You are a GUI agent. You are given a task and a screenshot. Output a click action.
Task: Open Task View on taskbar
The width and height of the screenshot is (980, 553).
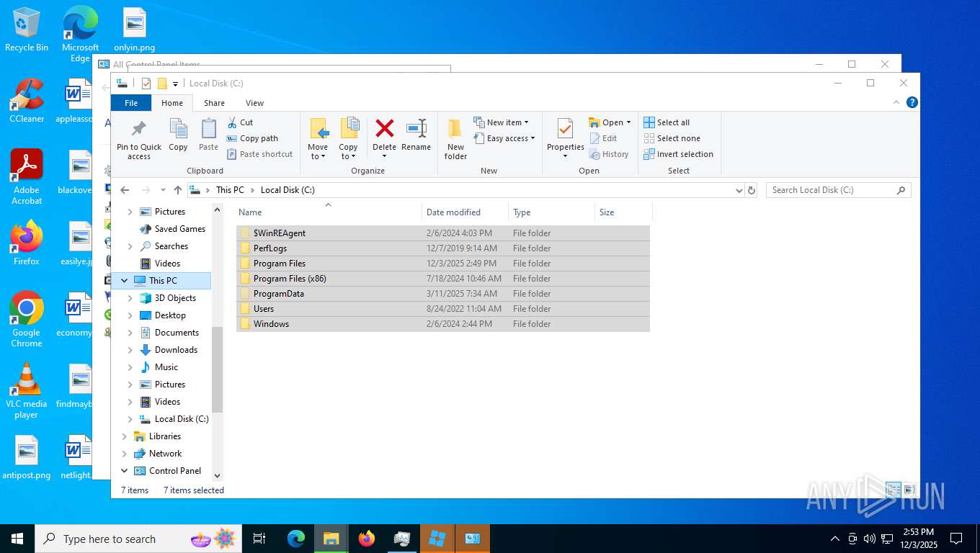(x=259, y=539)
